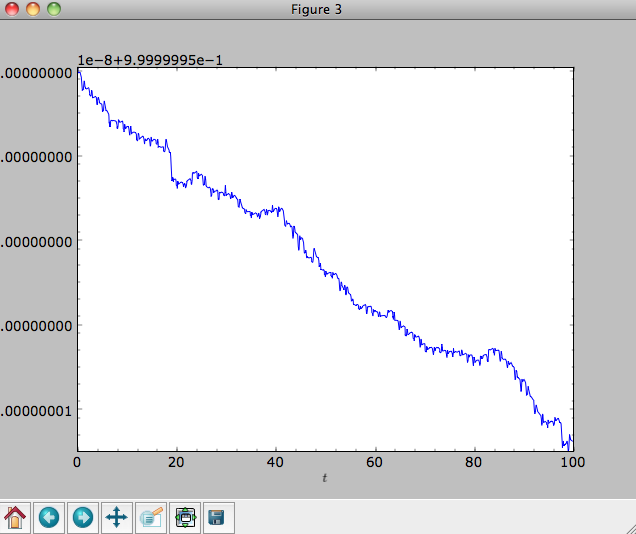Click the y-axis tick label .00000001
This screenshot has width=636, height=534.
pyautogui.click(x=36, y=411)
